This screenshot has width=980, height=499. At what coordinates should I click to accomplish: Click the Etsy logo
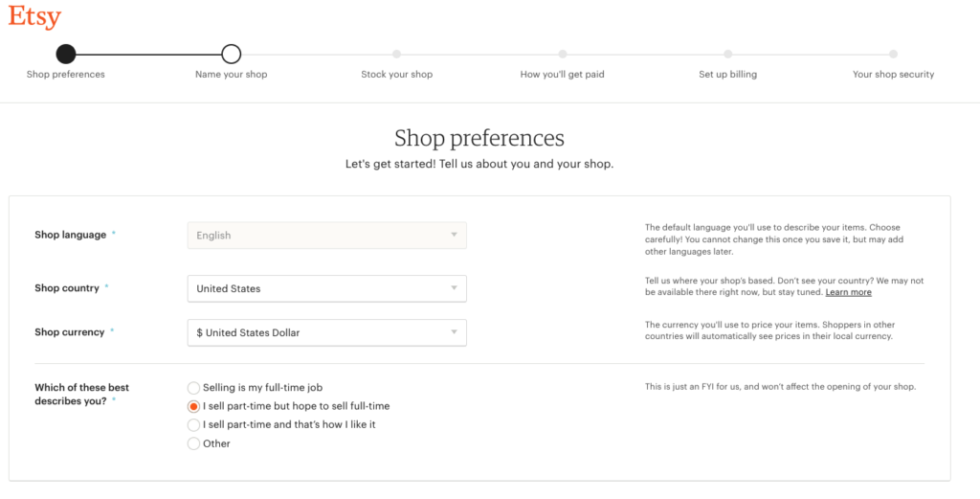pyautogui.click(x=35, y=17)
